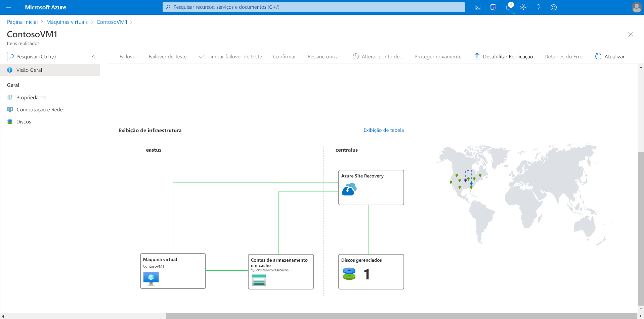Image resolution: width=644 pixels, height=319 pixels.
Task: Select Visão Geral in the left menu
Action: pyautogui.click(x=50, y=70)
